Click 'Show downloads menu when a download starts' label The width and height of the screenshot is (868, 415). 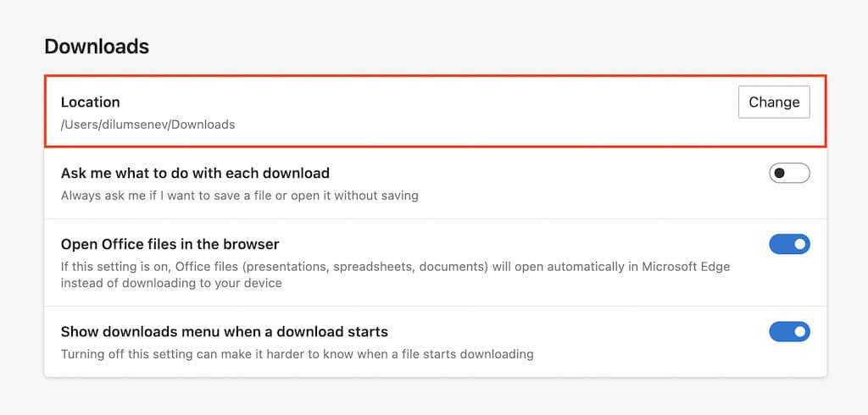coord(224,331)
